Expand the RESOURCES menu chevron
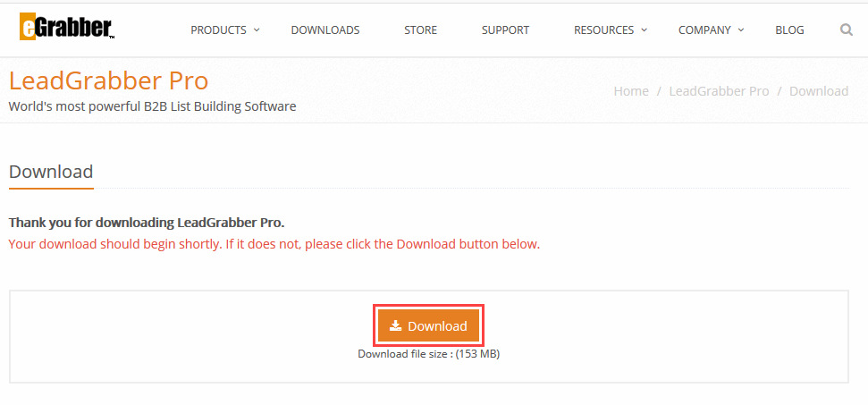The width and height of the screenshot is (868, 405). click(x=644, y=30)
